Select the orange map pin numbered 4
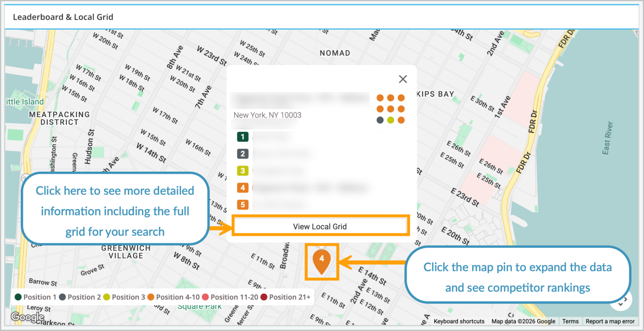The image size is (644, 331). 322,261
